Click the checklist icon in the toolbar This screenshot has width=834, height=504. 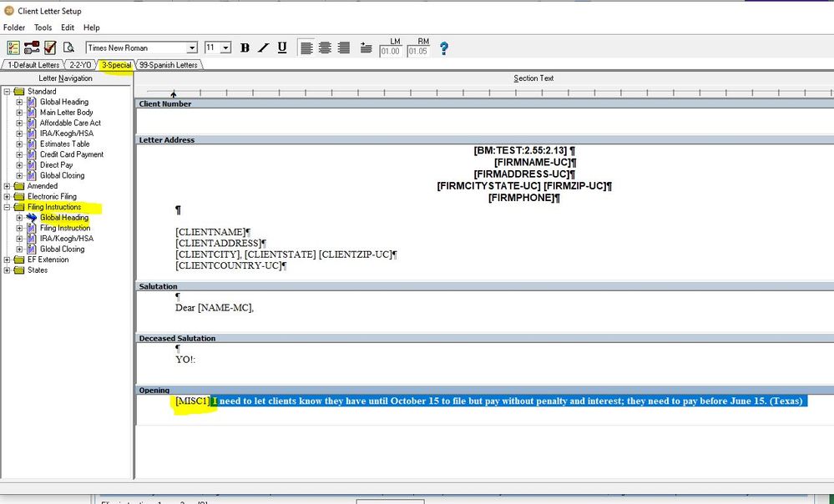tap(13, 48)
